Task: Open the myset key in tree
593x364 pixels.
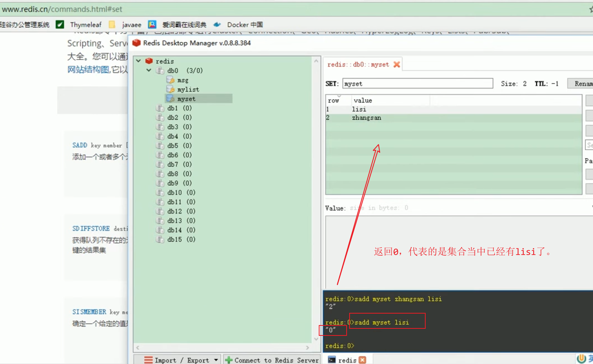Action: [x=186, y=99]
